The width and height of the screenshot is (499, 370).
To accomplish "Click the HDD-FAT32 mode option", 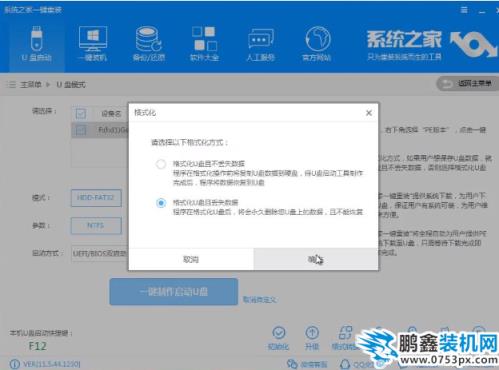I will pos(96,198).
